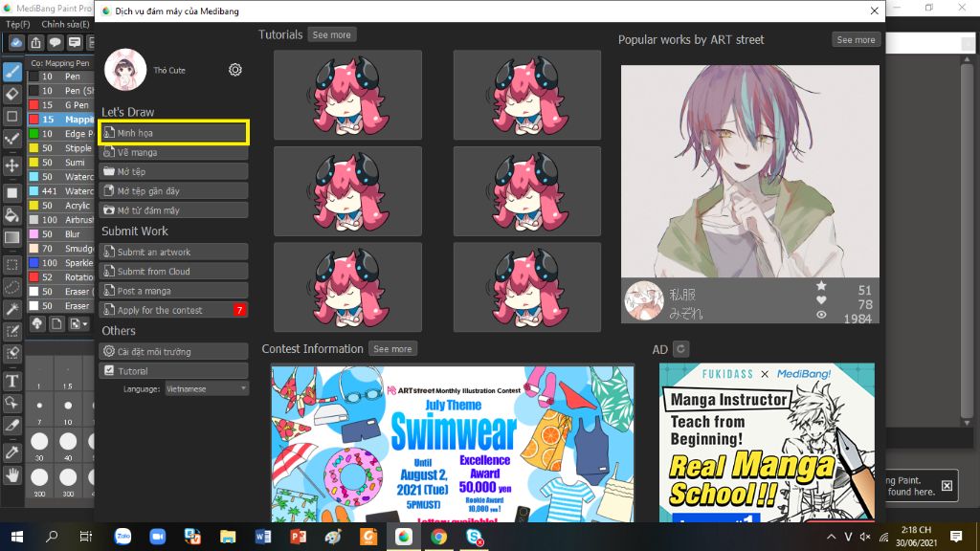Open account settings gear beside Thỏ Cute

pyautogui.click(x=235, y=69)
